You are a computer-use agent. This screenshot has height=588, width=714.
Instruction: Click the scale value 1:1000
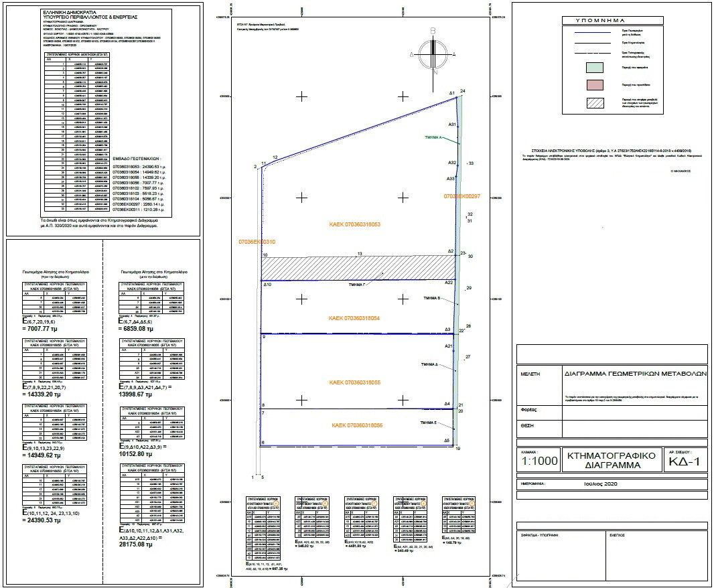540,461
